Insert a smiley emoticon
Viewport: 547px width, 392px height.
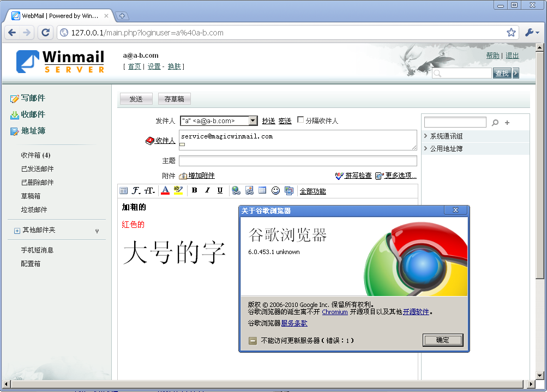(x=275, y=190)
